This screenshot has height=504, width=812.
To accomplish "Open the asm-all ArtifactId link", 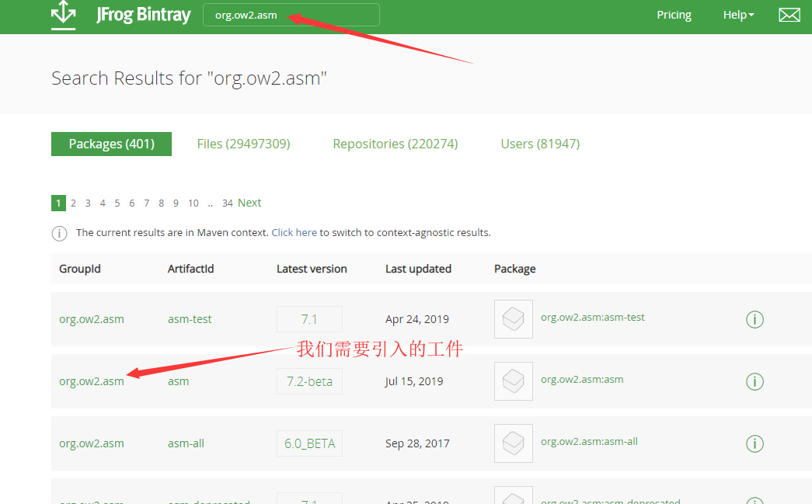I will [x=186, y=443].
